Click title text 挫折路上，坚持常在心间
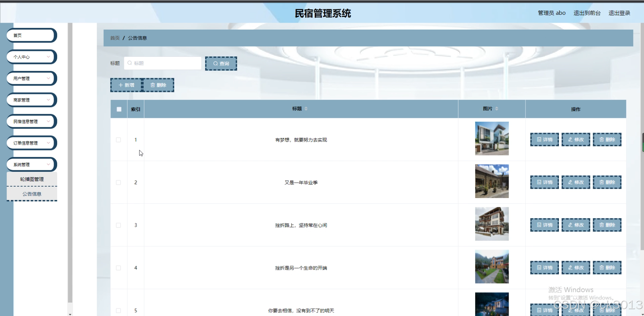Screen dimensions: 644x316 pyautogui.click(x=301, y=225)
